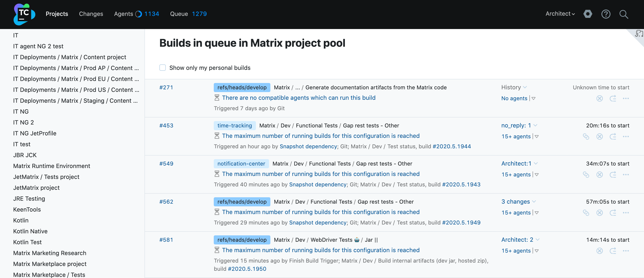Click refs/heads/develop branch label for build #581
Viewport: 644px width, 278px height.
pyautogui.click(x=242, y=240)
